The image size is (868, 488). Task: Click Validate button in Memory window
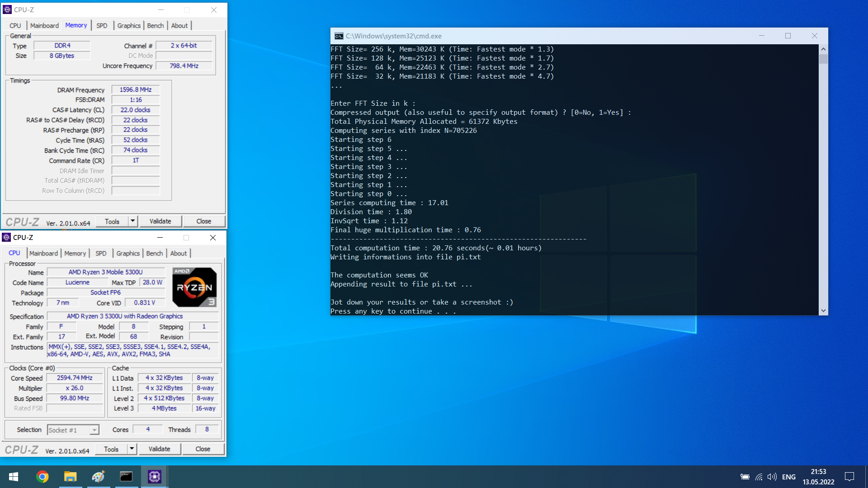click(160, 221)
